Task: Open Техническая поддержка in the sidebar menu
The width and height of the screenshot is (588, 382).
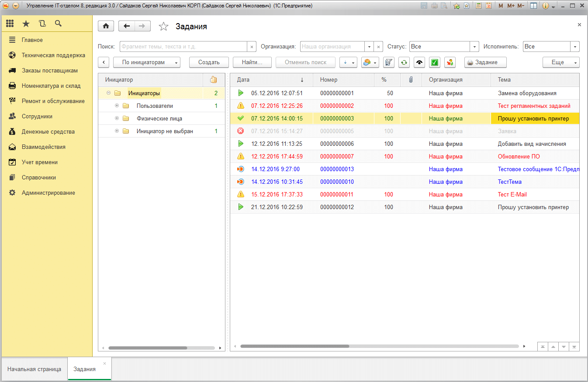Action: point(53,55)
